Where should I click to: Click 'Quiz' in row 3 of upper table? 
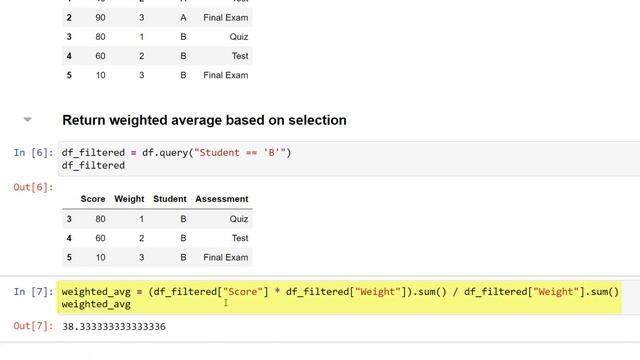tap(239, 37)
